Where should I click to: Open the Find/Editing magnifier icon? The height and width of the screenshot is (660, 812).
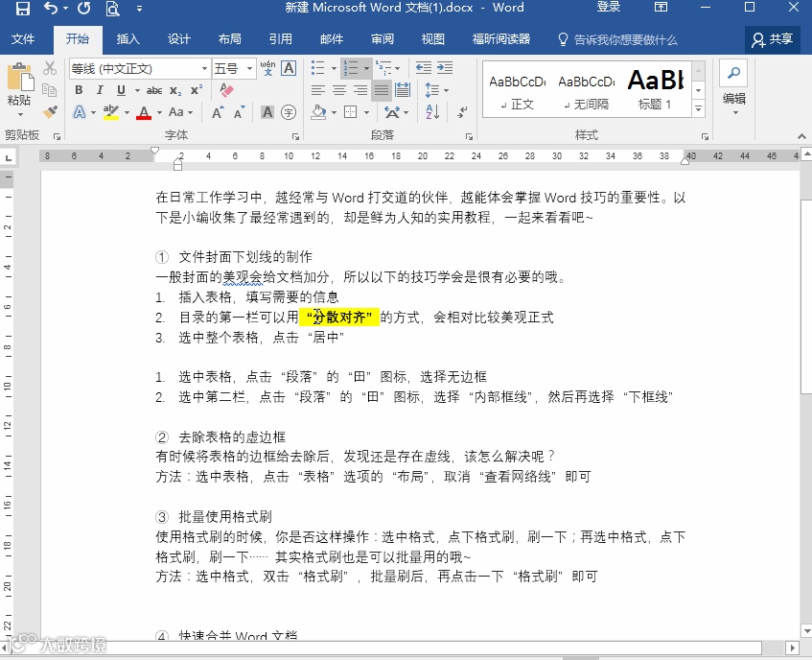click(733, 73)
